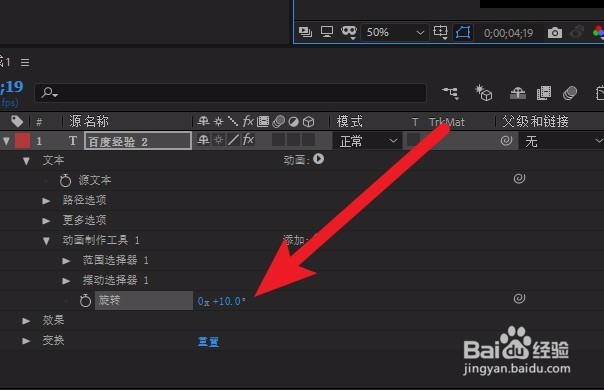Take snapshot with the camera icon
This screenshot has height=390, width=604.
[554, 33]
